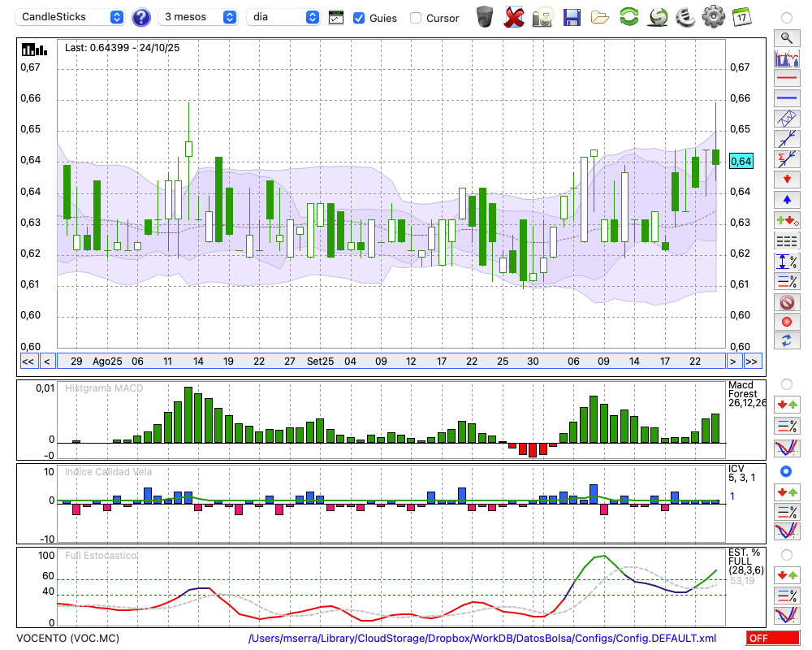
Task: Click the cyan 0,64 current price label
Action: pos(741,161)
